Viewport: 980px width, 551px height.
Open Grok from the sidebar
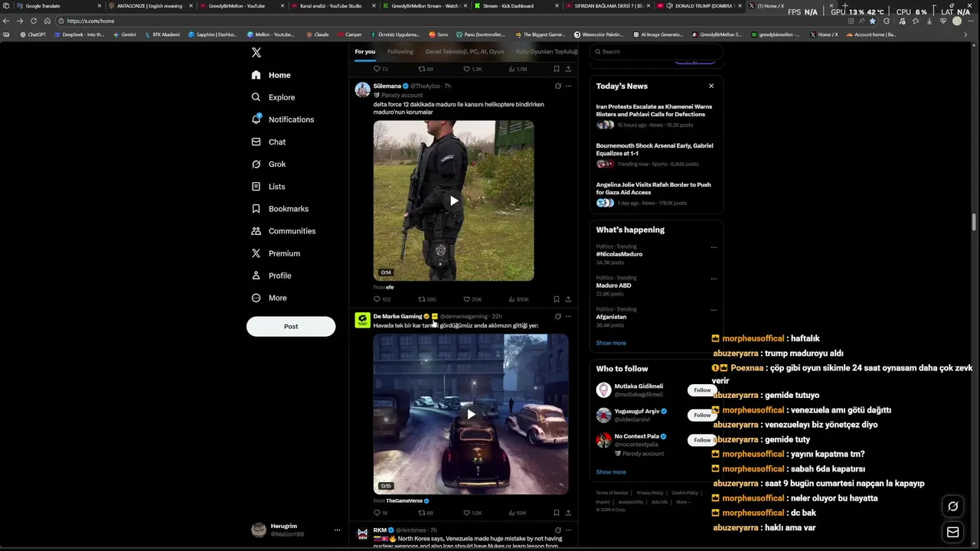coord(268,164)
